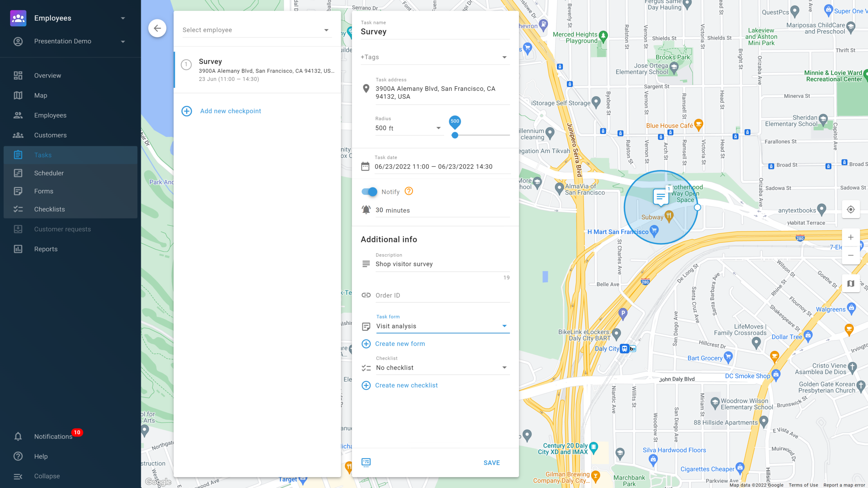Click the Create new checklist link
Image resolution: width=868 pixels, height=488 pixels.
point(407,385)
